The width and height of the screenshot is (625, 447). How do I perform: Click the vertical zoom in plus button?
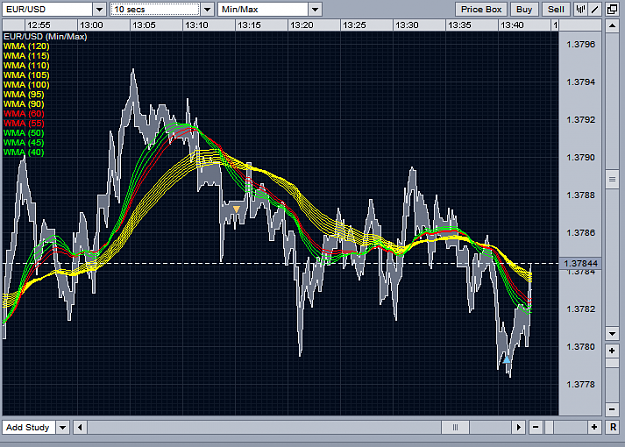click(x=612, y=351)
